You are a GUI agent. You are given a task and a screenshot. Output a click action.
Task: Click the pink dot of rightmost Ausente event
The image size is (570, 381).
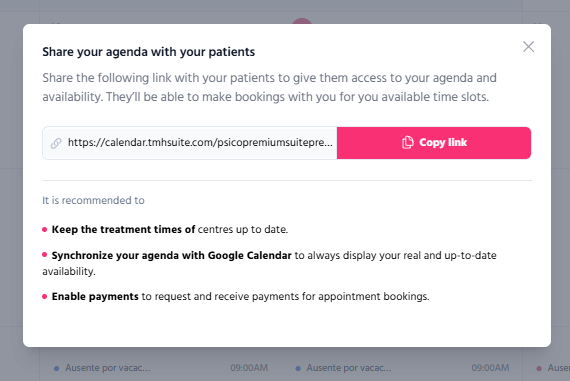point(539,368)
